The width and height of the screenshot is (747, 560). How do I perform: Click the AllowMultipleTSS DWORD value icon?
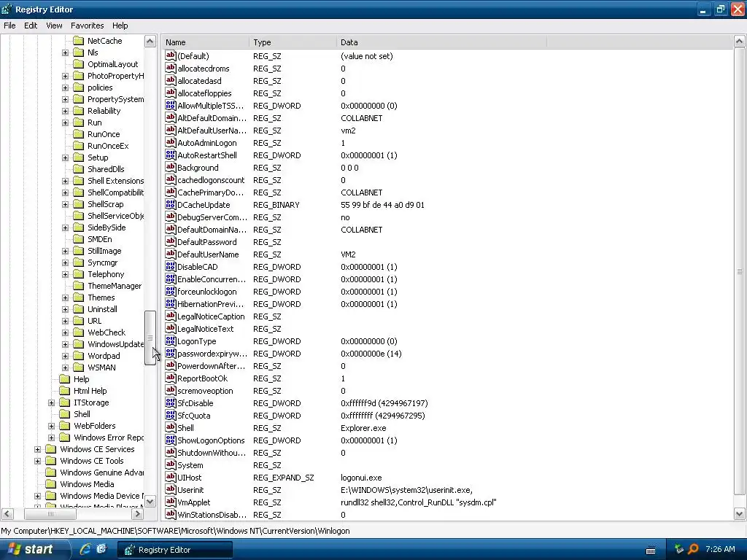point(171,105)
